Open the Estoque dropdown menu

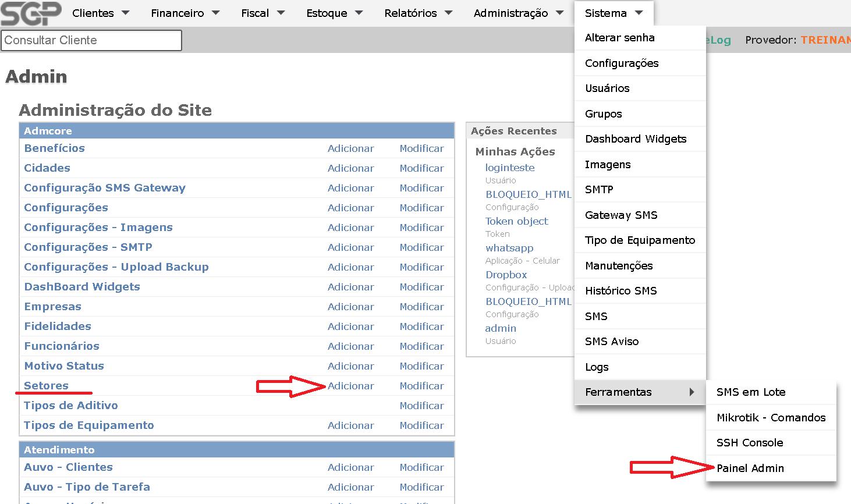[334, 13]
